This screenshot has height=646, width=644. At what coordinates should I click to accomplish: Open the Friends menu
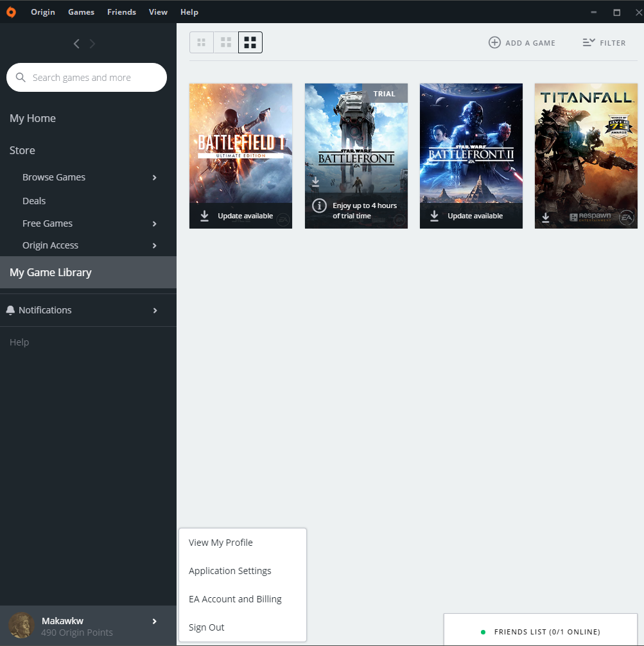pyautogui.click(x=121, y=12)
